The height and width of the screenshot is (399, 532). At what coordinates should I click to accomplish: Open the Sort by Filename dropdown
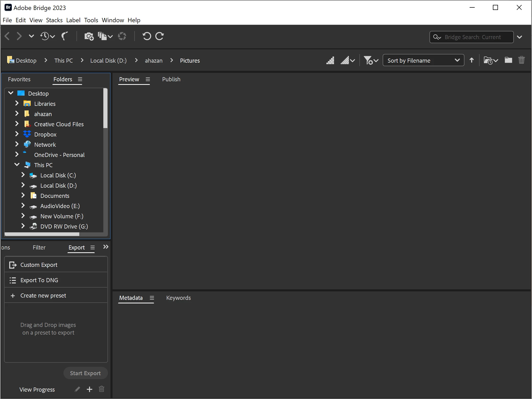(x=423, y=61)
